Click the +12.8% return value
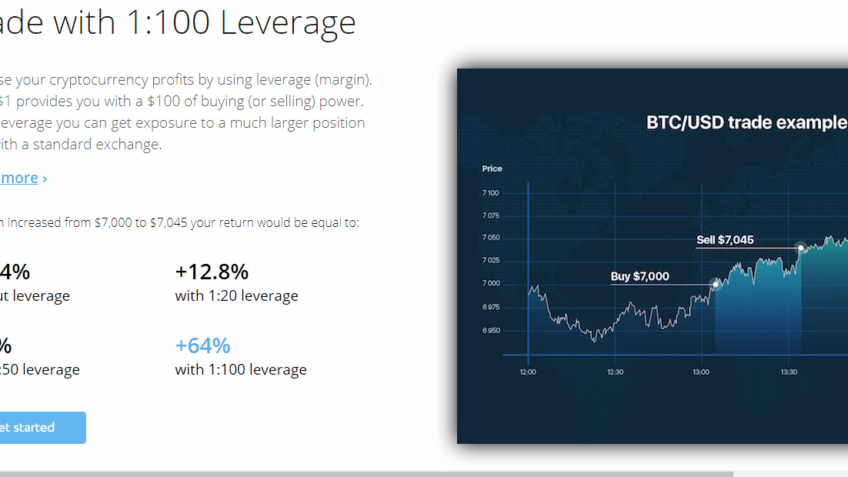Viewport: 848px width, 477px height. [211, 272]
